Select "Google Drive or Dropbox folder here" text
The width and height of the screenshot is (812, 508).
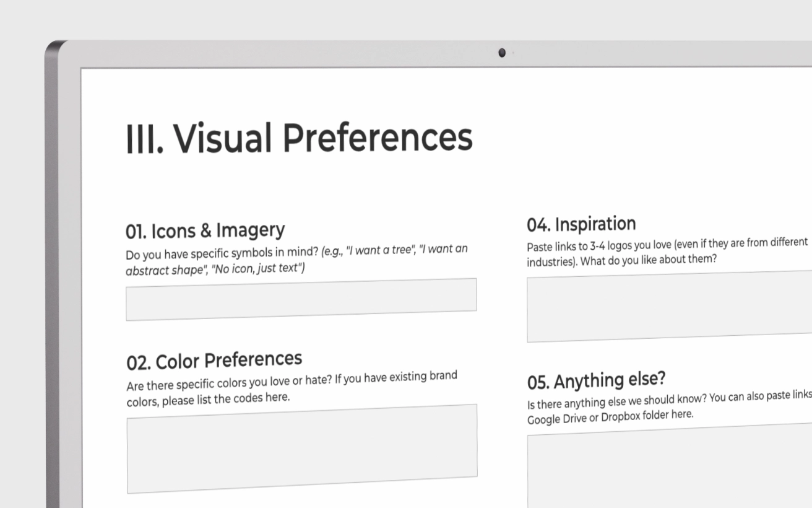coord(610,416)
